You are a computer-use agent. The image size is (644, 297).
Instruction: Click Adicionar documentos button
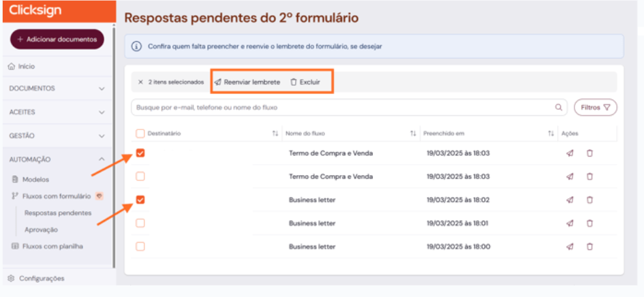[57, 40]
